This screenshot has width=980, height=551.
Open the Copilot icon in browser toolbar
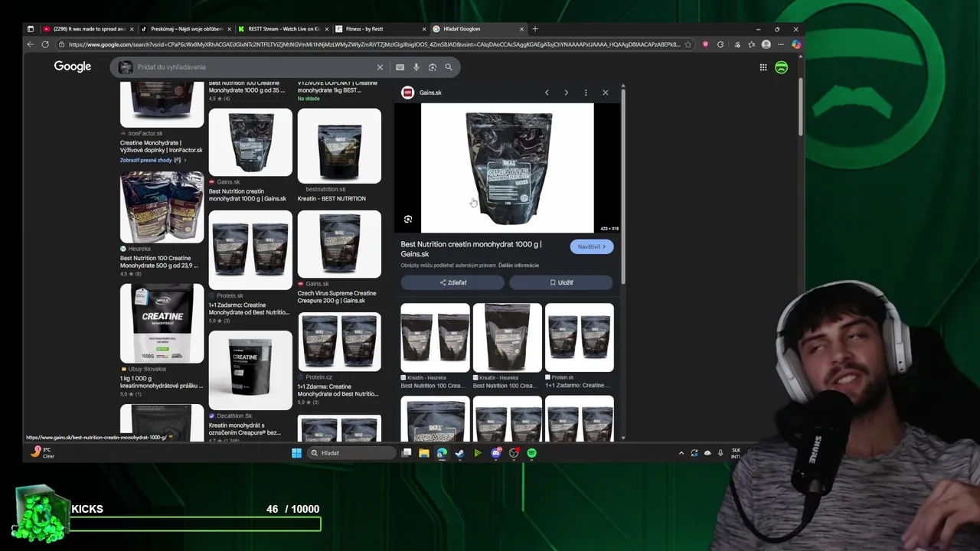796,44
